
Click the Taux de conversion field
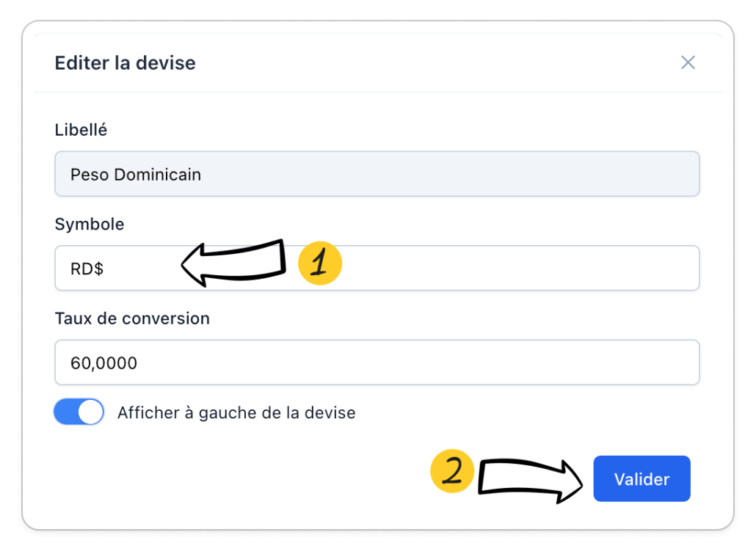(377, 362)
